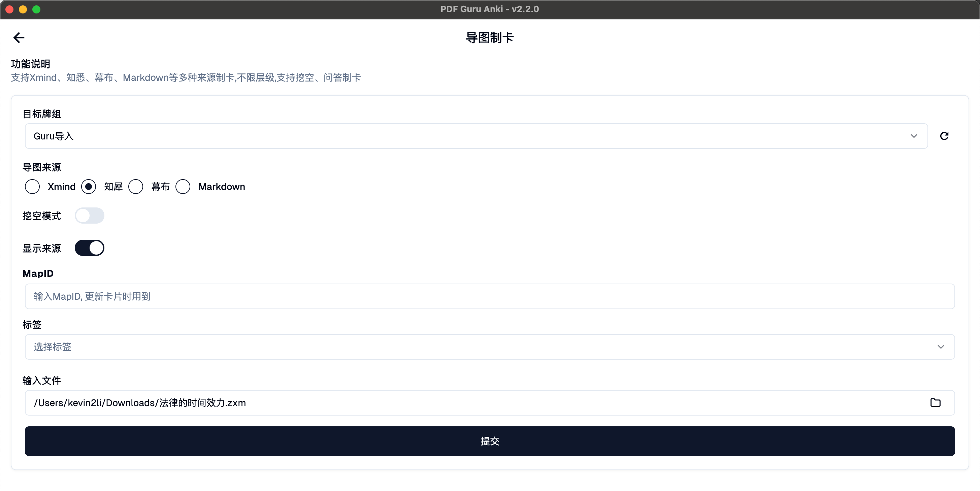This screenshot has width=980, height=491.
Task: Click the 输入文件 label
Action: click(x=42, y=381)
